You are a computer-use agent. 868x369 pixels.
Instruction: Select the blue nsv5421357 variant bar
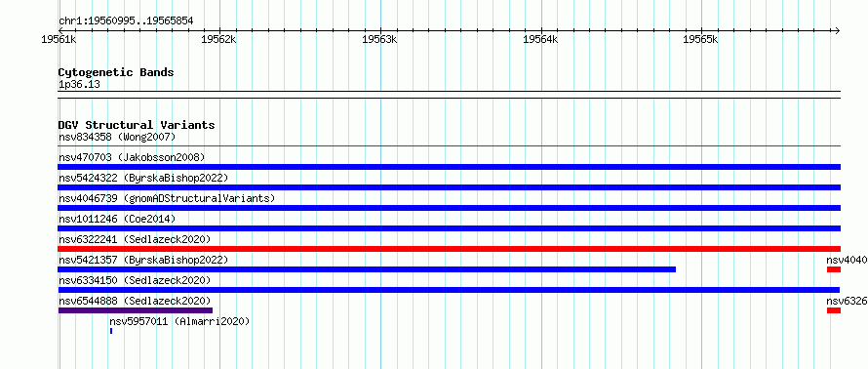point(367,269)
